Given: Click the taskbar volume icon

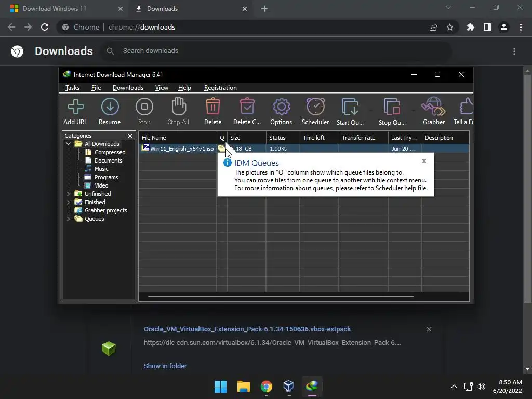Looking at the screenshot, I should point(481,387).
